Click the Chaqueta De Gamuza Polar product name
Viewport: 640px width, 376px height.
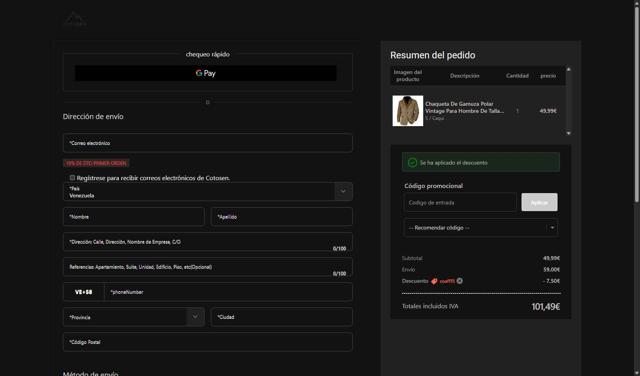tap(464, 107)
